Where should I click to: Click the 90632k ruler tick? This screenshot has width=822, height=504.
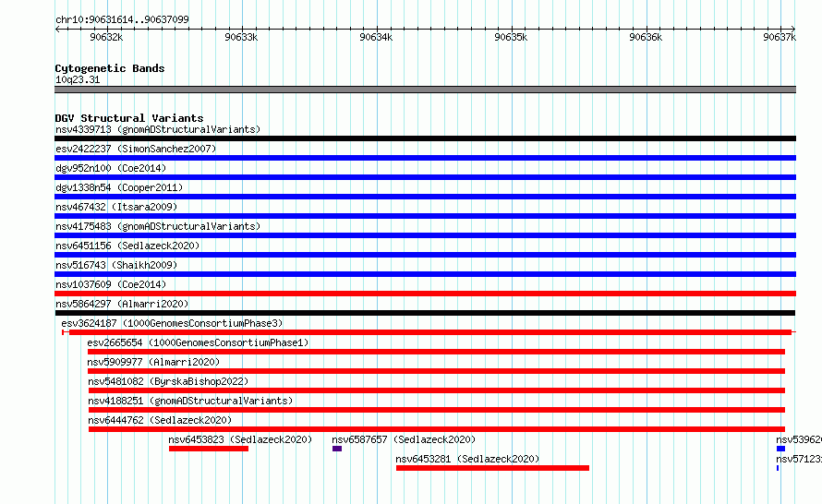pos(106,37)
